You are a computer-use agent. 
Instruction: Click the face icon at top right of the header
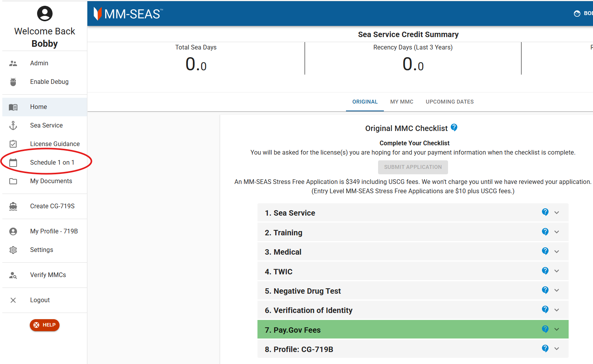click(577, 14)
